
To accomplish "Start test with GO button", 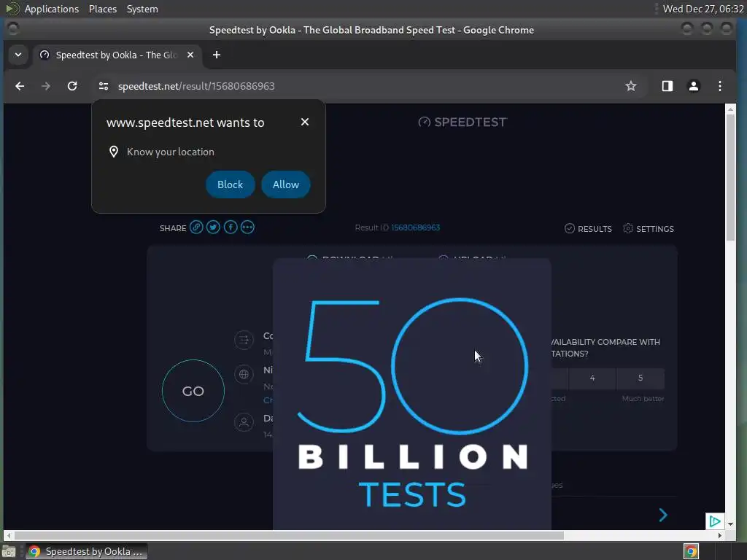I will 193,391.
